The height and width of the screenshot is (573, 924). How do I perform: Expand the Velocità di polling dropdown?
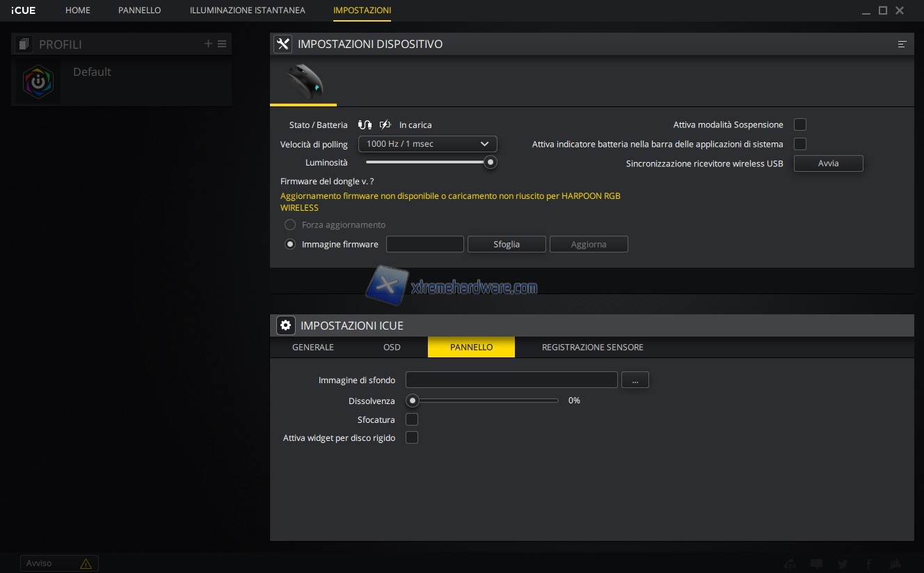tap(427, 144)
